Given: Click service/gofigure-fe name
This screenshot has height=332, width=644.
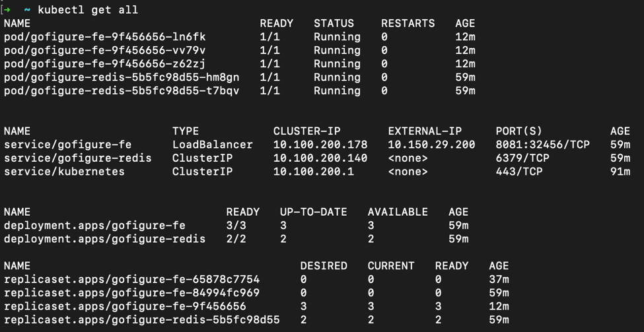Looking at the screenshot, I should [x=67, y=145].
